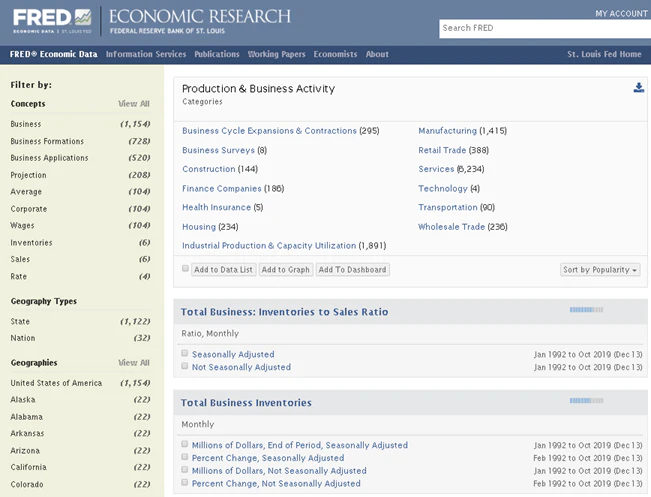651x497 pixels.
Task: Open the About menu item
Action: (377, 54)
